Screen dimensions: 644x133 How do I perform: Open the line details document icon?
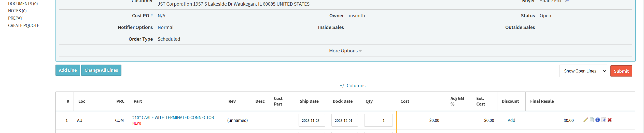tap(592, 120)
